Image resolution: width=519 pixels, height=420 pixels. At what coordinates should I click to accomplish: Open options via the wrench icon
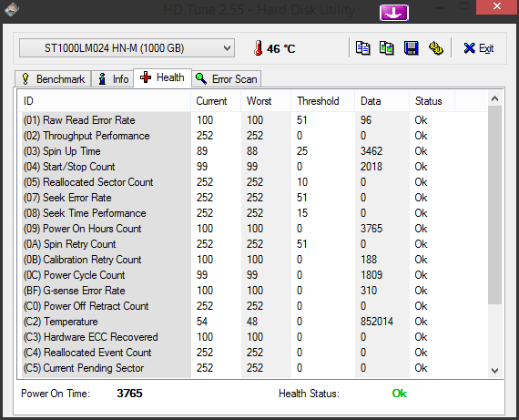(x=436, y=48)
